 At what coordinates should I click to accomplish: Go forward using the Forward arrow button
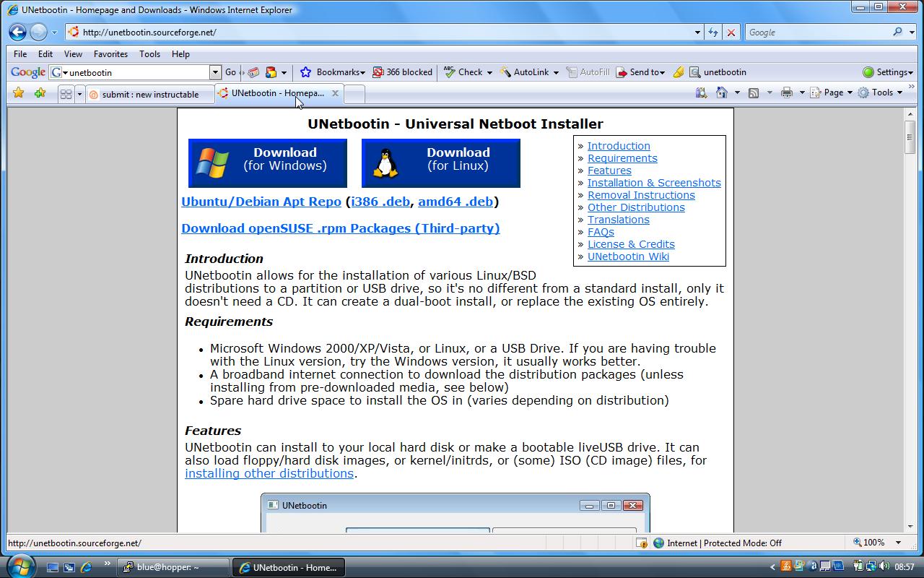point(38,32)
